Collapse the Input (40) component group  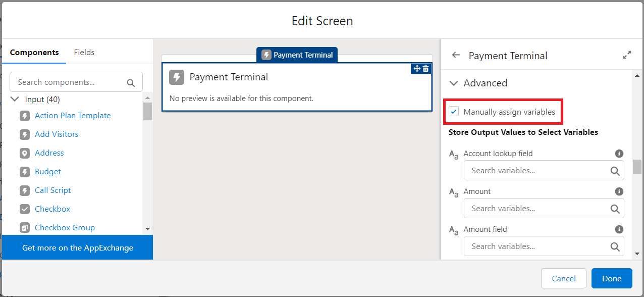coord(15,100)
